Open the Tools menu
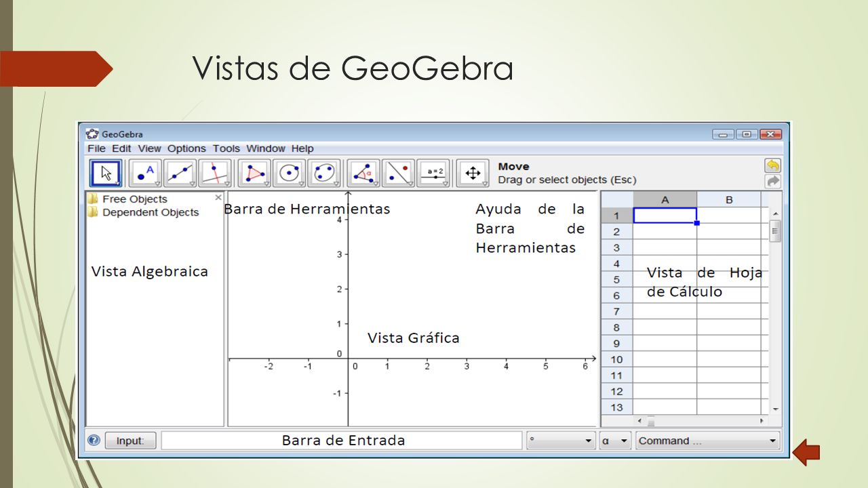868x488 pixels. pyautogui.click(x=226, y=148)
